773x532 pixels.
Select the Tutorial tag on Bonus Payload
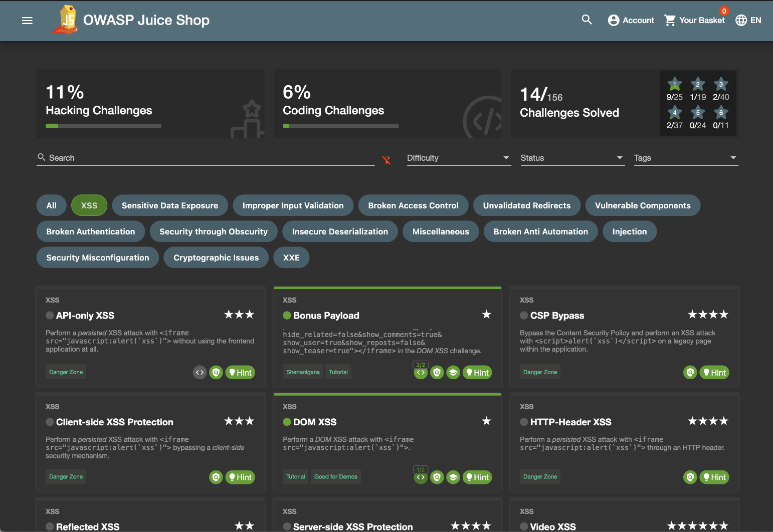pos(338,372)
